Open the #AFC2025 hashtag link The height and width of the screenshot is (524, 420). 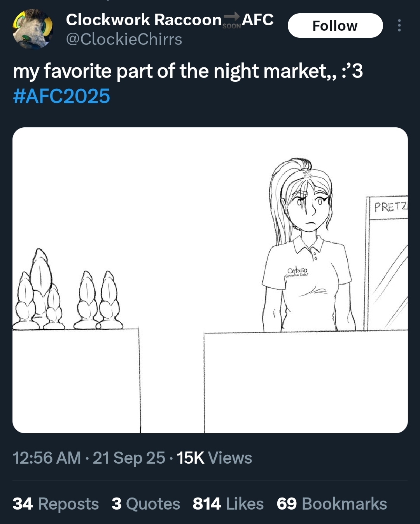(x=61, y=96)
